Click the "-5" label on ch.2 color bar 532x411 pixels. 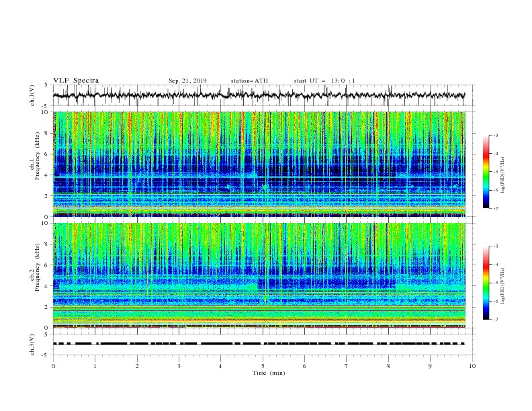tap(495, 283)
